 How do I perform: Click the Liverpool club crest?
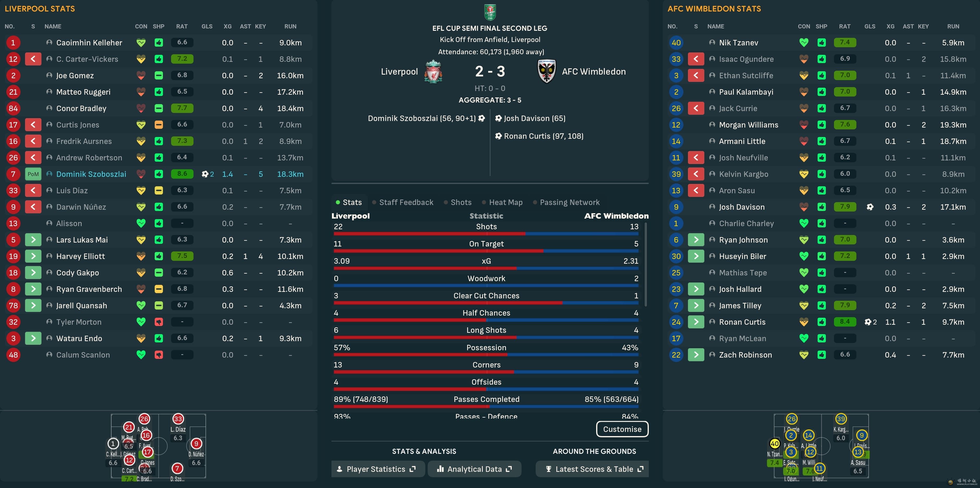tap(433, 71)
